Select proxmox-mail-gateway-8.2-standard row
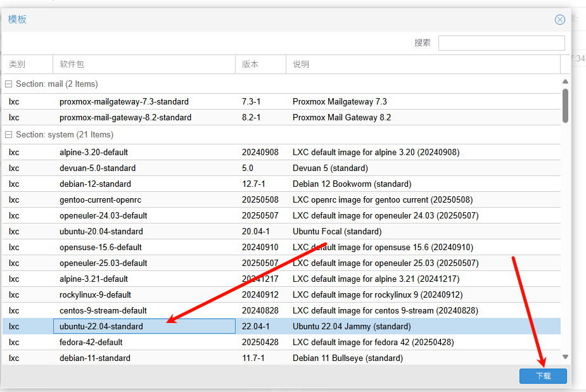The height and width of the screenshot is (392, 586). click(281, 117)
